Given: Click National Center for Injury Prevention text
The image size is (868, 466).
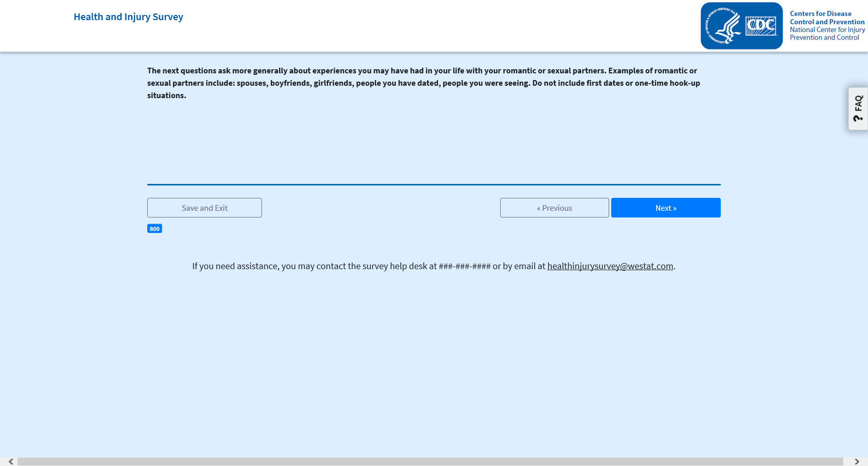Looking at the screenshot, I should point(827,34).
